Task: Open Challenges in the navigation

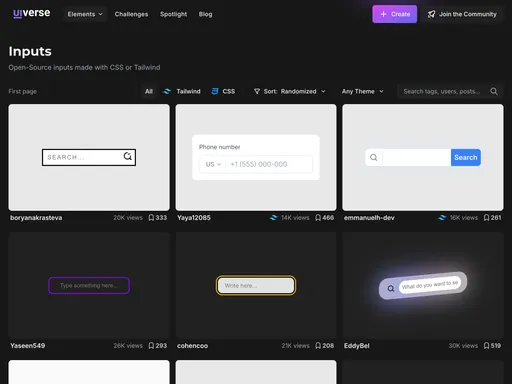Action: click(x=131, y=14)
